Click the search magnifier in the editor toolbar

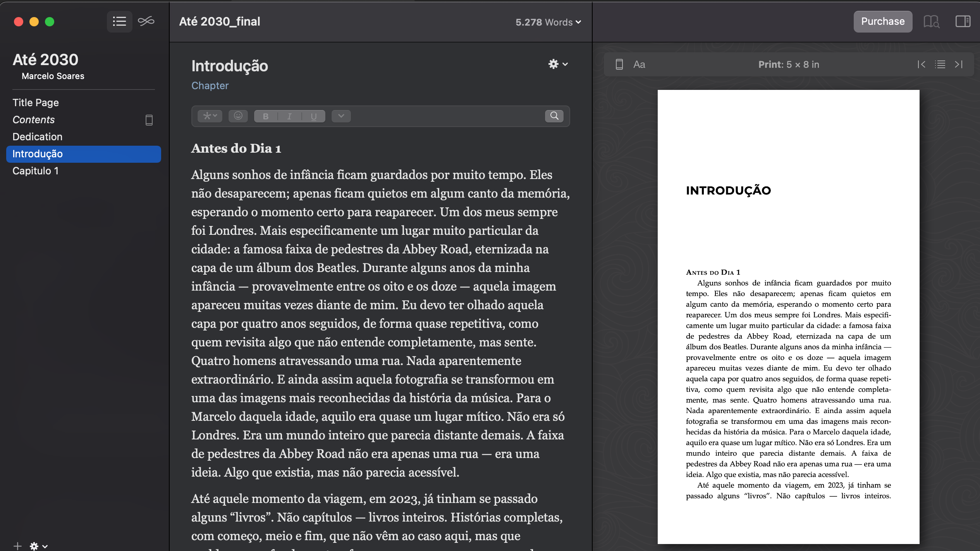coord(554,116)
